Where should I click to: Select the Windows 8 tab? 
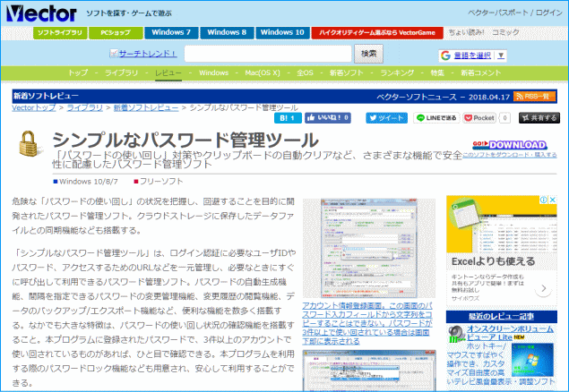(x=227, y=32)
